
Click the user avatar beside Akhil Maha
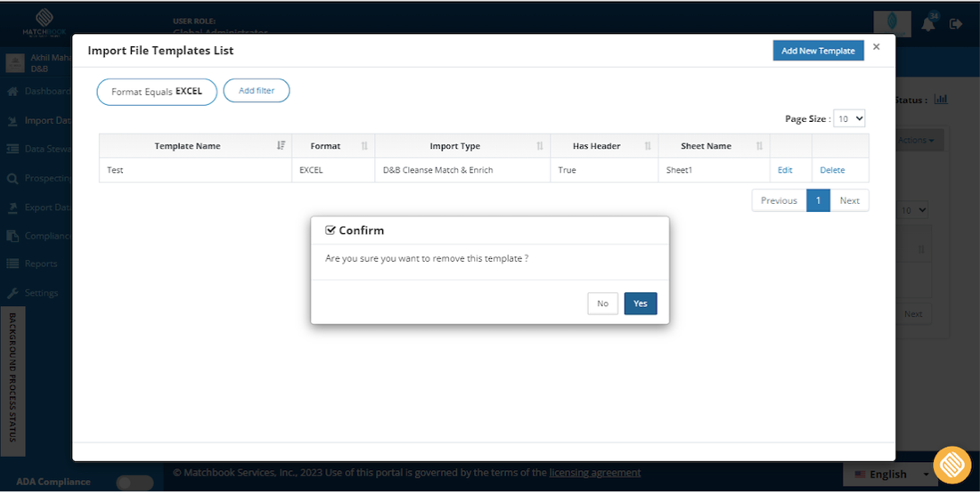pos(15,61)
